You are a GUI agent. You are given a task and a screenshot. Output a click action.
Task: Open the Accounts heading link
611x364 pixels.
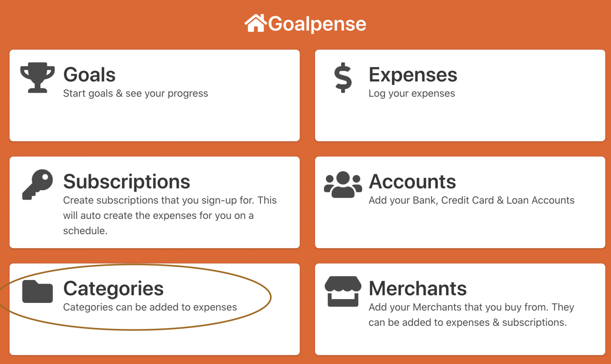click(412, 181)
